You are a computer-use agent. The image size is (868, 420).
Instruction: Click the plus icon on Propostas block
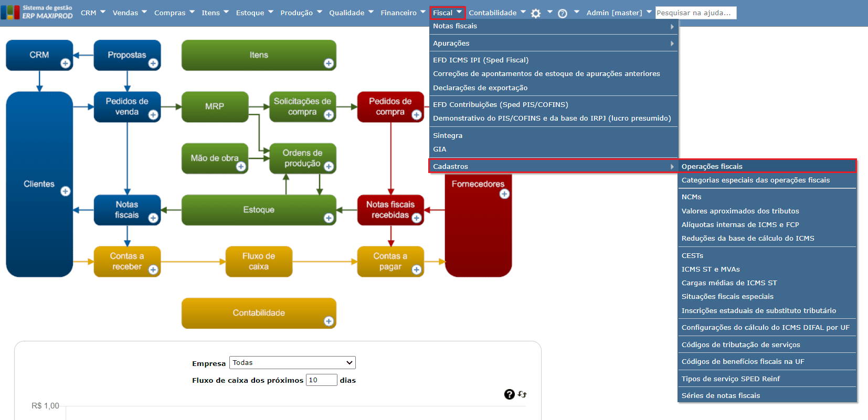(x=153, y=63)
